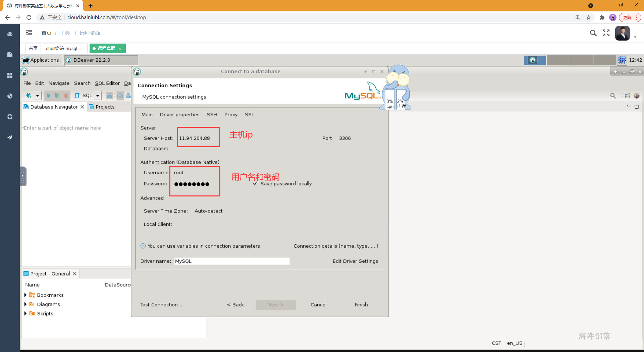Click the DBeaver perspective beaver icon
Image resolution: width=644 pixels, height=352 pixels.
pos(637,96)
